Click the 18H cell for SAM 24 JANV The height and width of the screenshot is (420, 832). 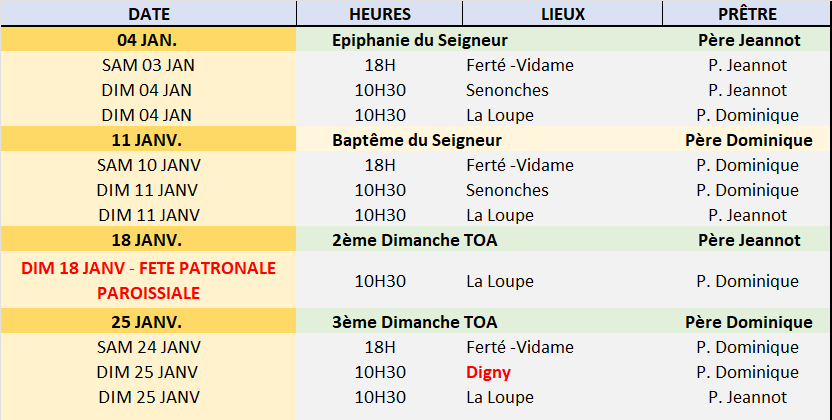[380, 347]
